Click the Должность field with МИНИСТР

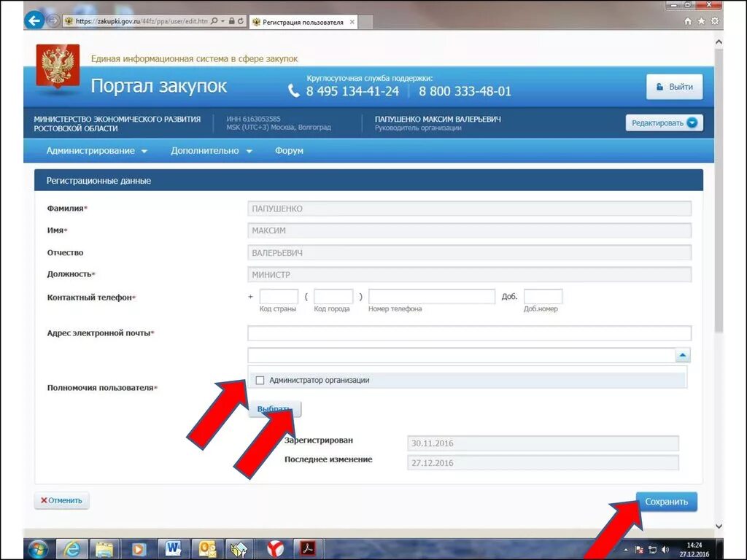click(469, 275)
